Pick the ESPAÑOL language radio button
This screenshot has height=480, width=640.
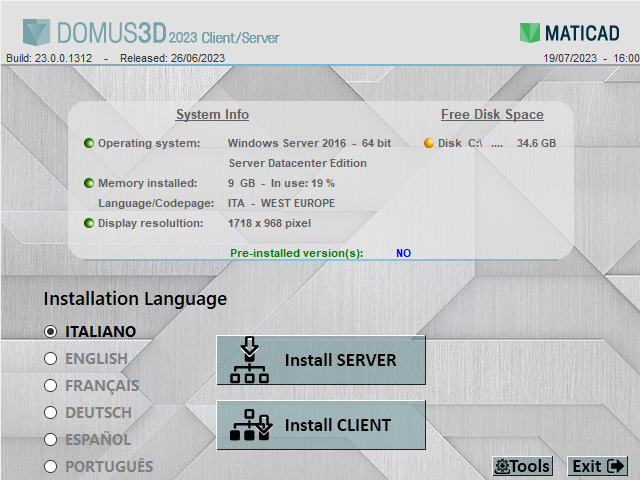51,439
